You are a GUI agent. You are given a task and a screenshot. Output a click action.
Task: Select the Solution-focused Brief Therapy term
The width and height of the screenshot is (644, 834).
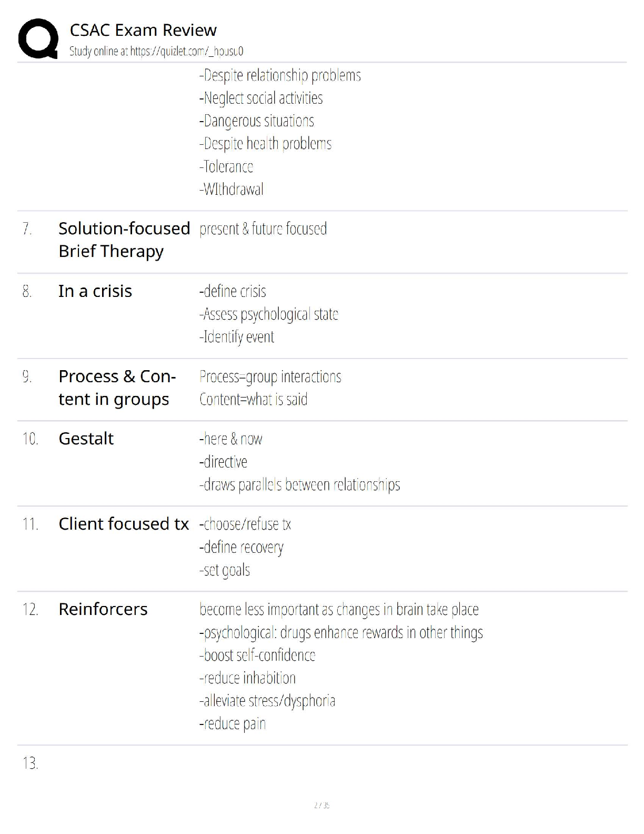pos(124,240)
